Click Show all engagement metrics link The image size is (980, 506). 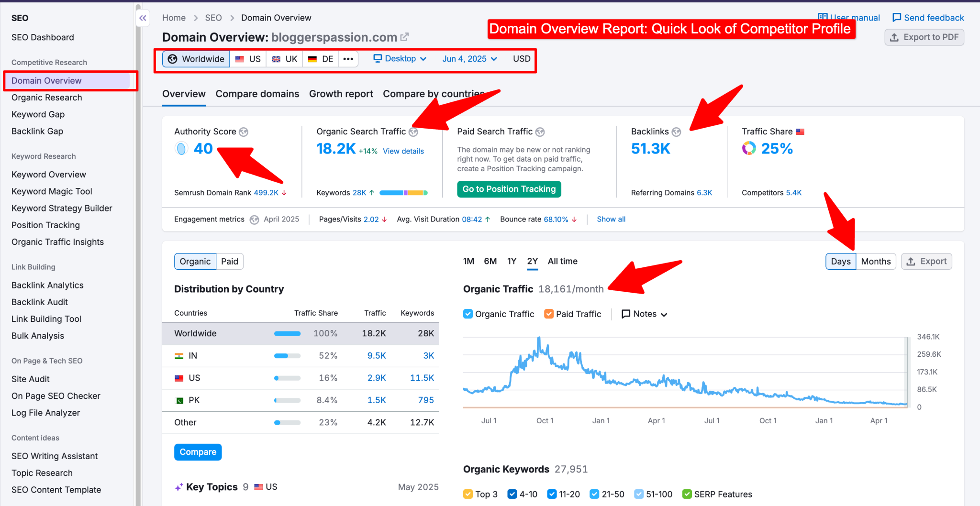(611, 220)
